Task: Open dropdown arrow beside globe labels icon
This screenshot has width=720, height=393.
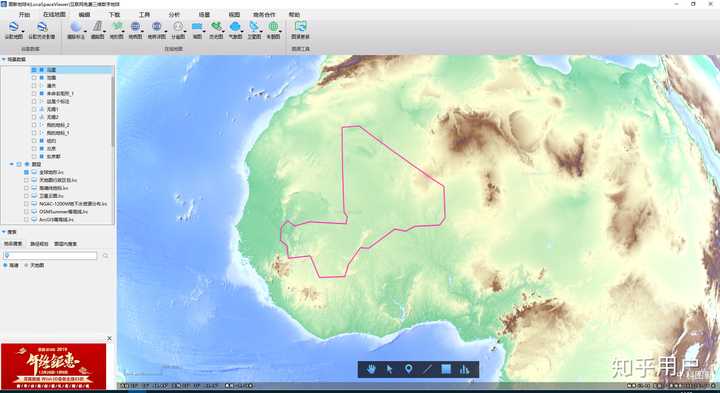Action: click(84, 31)
